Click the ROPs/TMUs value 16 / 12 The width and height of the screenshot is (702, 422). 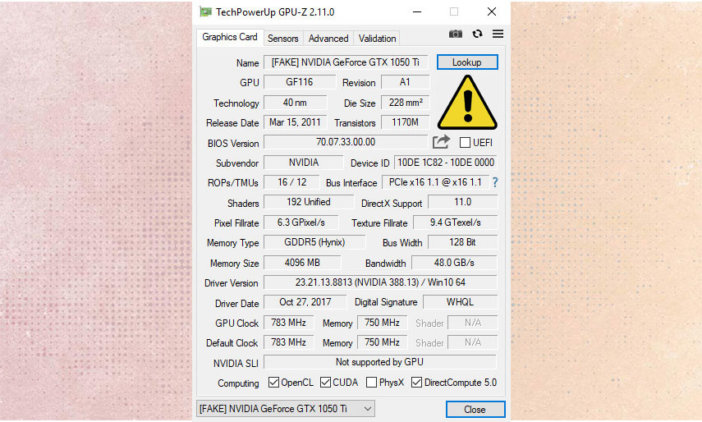(291, 182)
